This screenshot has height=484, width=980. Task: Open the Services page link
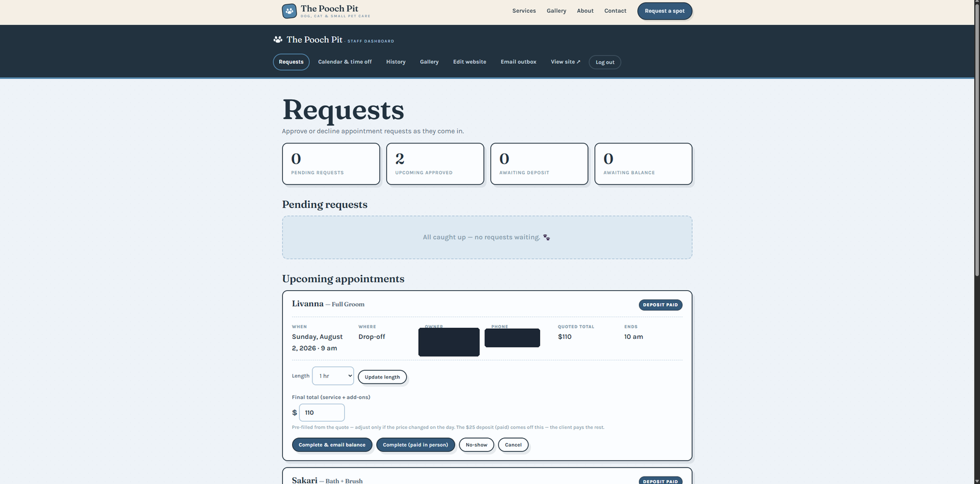coord(524,11)
